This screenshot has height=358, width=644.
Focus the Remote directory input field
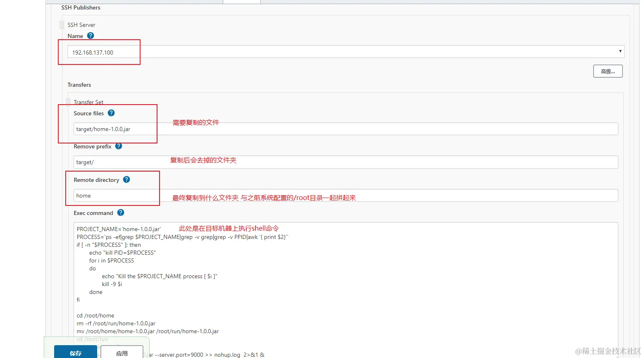[346, 196]
